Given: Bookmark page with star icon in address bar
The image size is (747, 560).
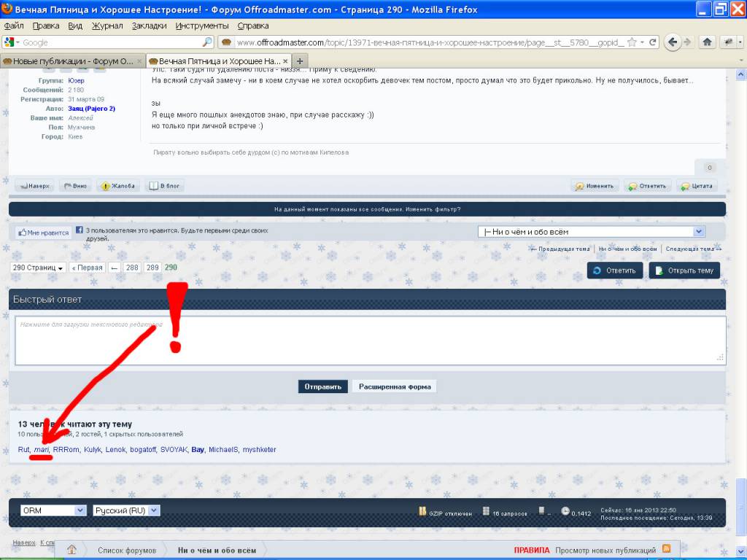Looking at the screenshot, I should 632,42.
